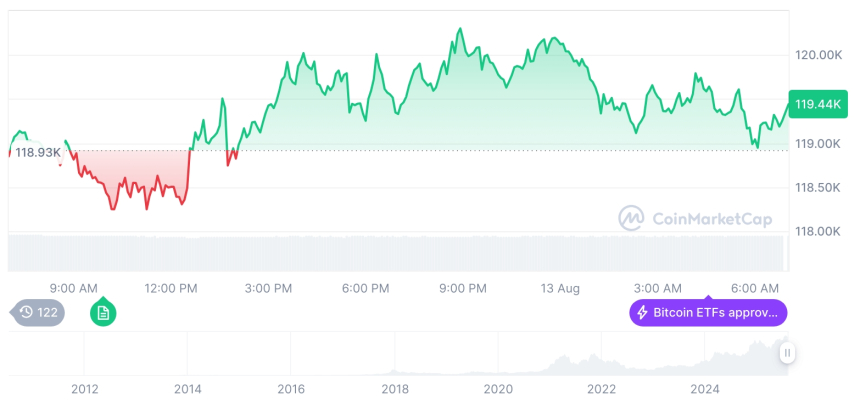Click the lightning bolt icon in purple badge
Viewport: 860px width, 401px height.
(642, 313)
